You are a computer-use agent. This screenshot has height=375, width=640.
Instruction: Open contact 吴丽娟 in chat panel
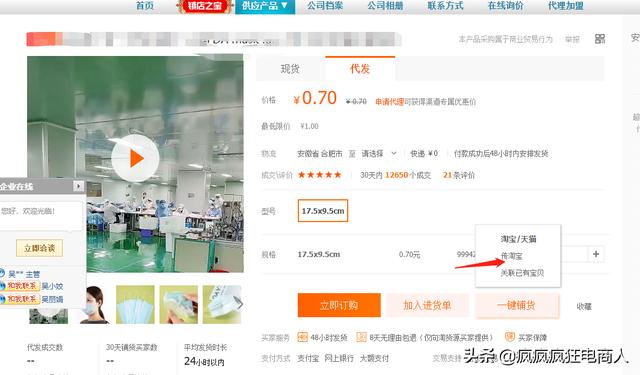click(x=53, y=299)
